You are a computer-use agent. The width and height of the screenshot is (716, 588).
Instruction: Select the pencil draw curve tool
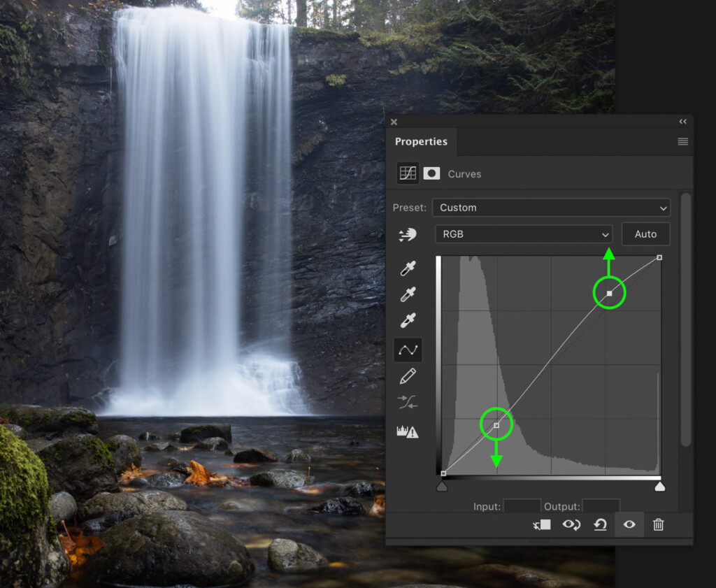click(x=408, y=376)
